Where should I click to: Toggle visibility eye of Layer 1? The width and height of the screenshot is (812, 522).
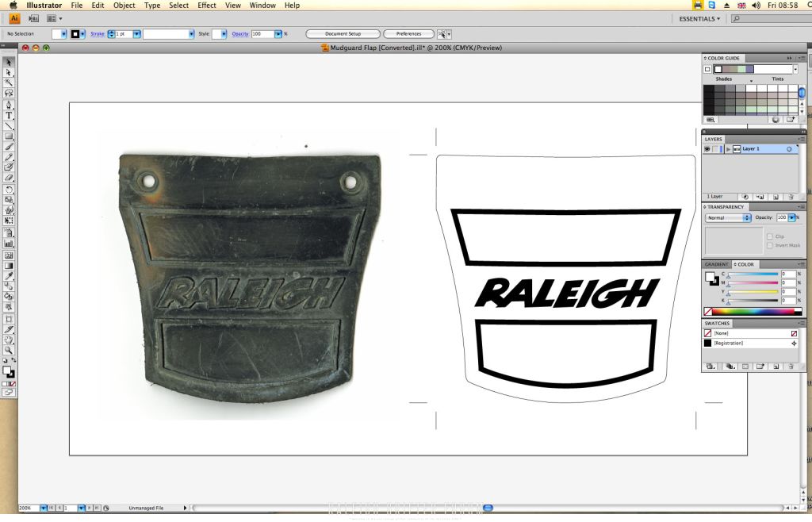click(x=707, y=149)
